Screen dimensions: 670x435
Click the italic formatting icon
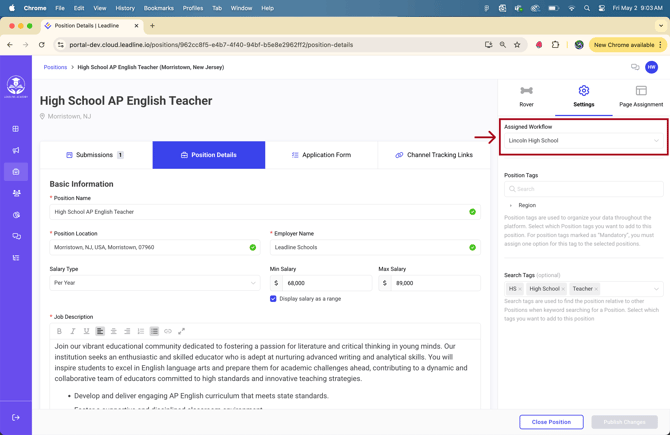[x=73, y=331]
